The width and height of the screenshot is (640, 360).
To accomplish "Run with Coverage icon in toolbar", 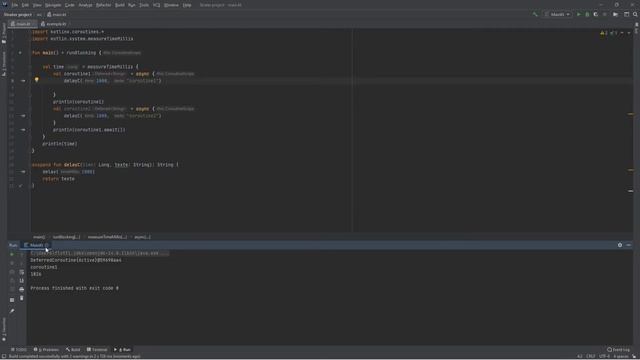I will coord(596,14).
